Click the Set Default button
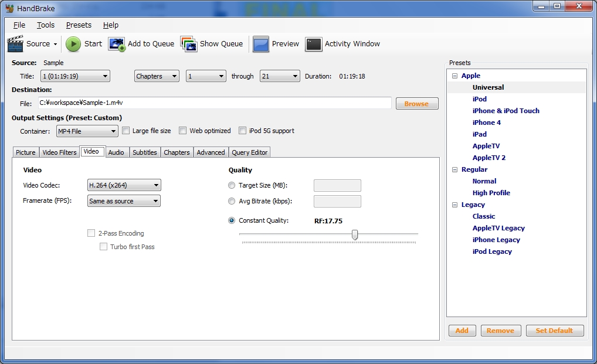Screen dimensions: 597x364 pyautogui.click(x=555, y=331)
